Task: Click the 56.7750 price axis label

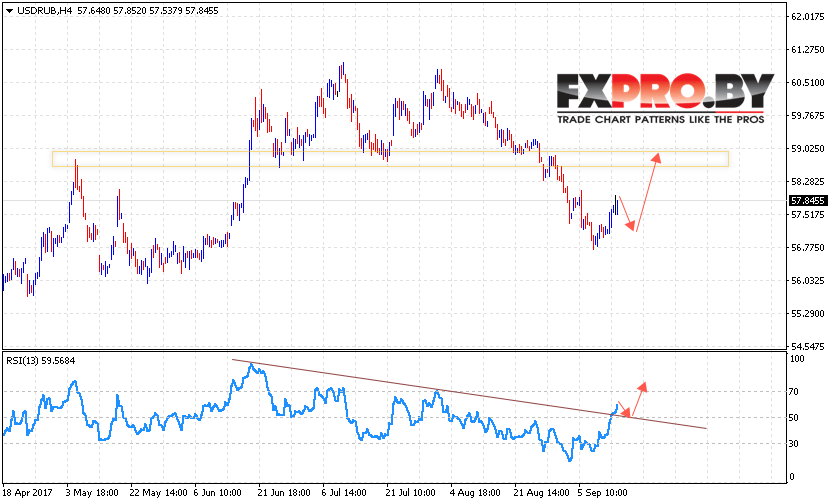Action: (807, 248)
